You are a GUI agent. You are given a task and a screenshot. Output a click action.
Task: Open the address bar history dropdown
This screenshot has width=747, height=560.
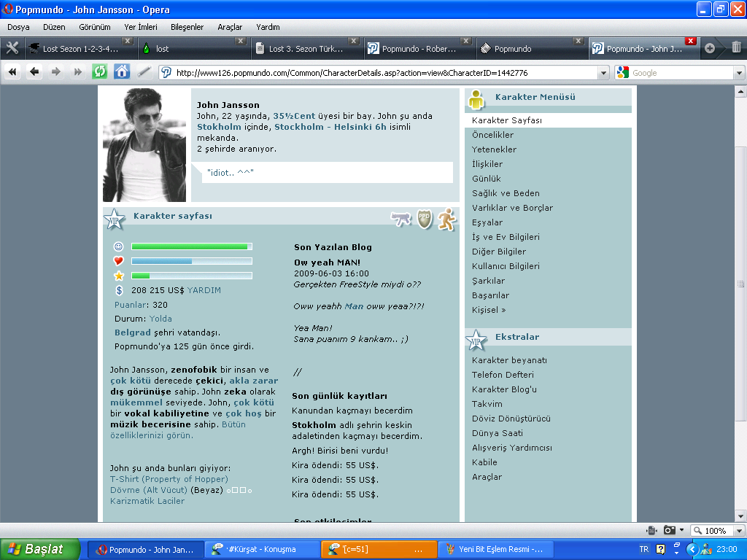click(x=603, y=73)
